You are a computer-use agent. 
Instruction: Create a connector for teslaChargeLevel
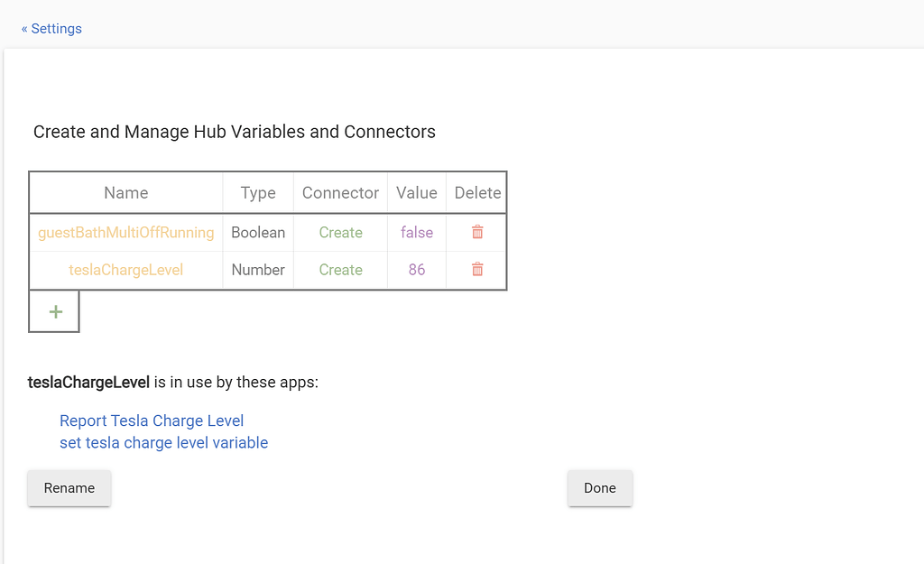point(340,270)
